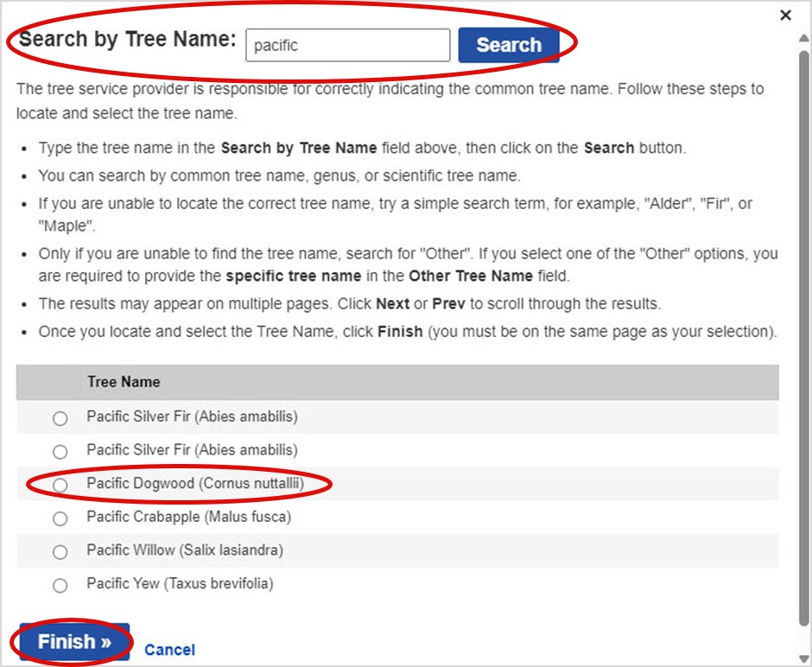Click the Pacific Willow (Salix lasiandra) text

[185, 550]
